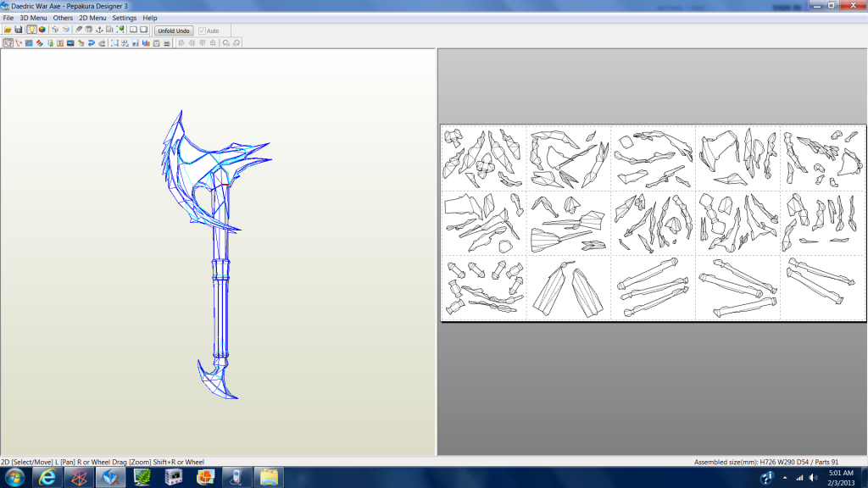Click the align top toolbar icon

point(202,43)
